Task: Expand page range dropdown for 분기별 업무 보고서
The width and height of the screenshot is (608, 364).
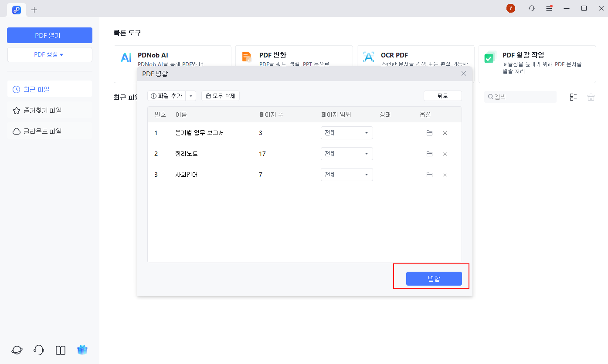Action: 346,133
